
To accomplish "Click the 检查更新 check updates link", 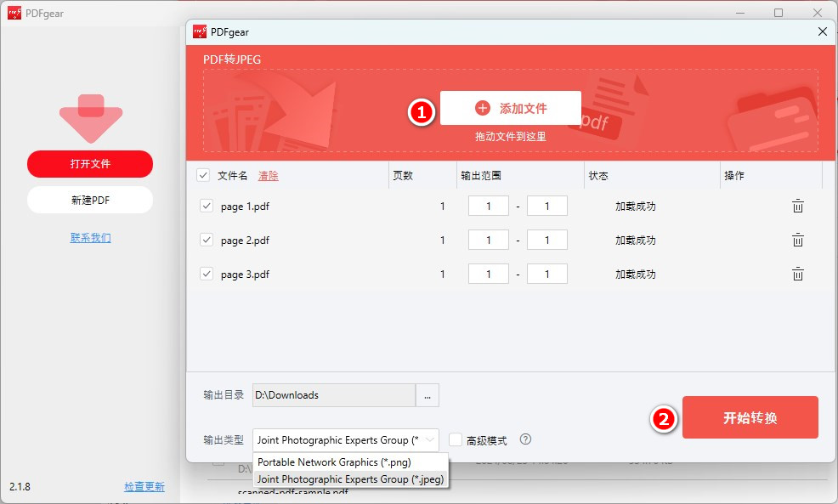I will coord(144,486).
